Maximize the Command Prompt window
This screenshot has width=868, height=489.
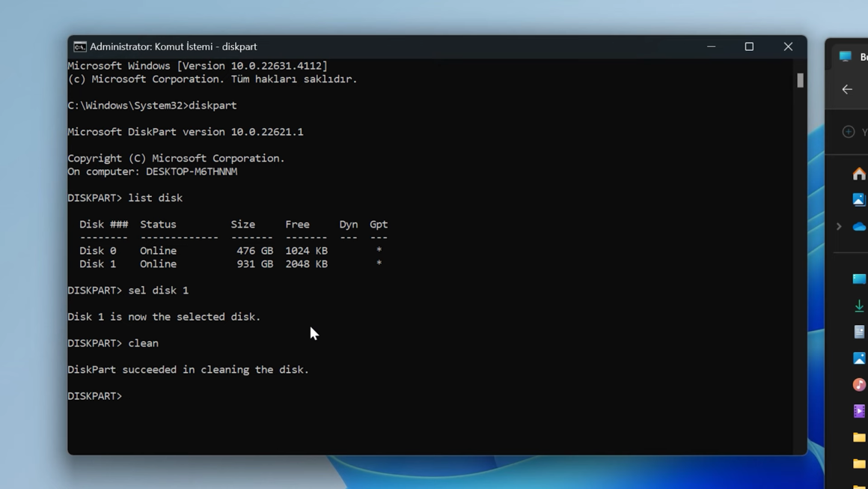click(x=749, y=46)
